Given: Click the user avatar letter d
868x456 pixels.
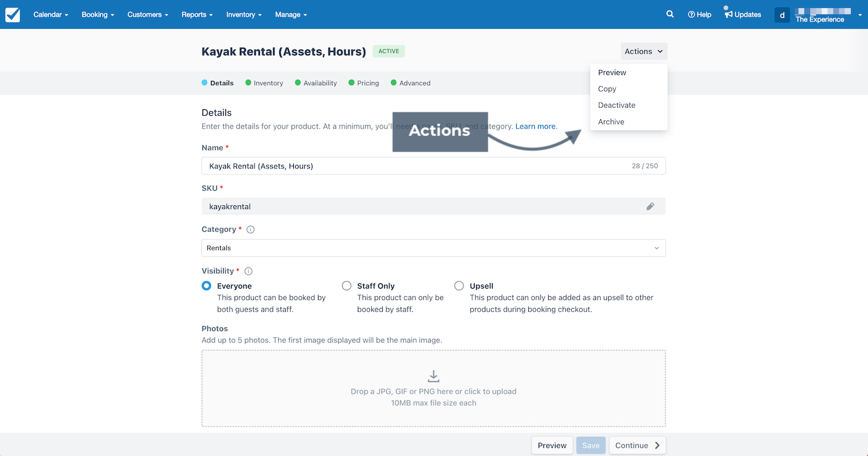Looking at the screenshot, I should pyautogui.click(x=782, y=14).
